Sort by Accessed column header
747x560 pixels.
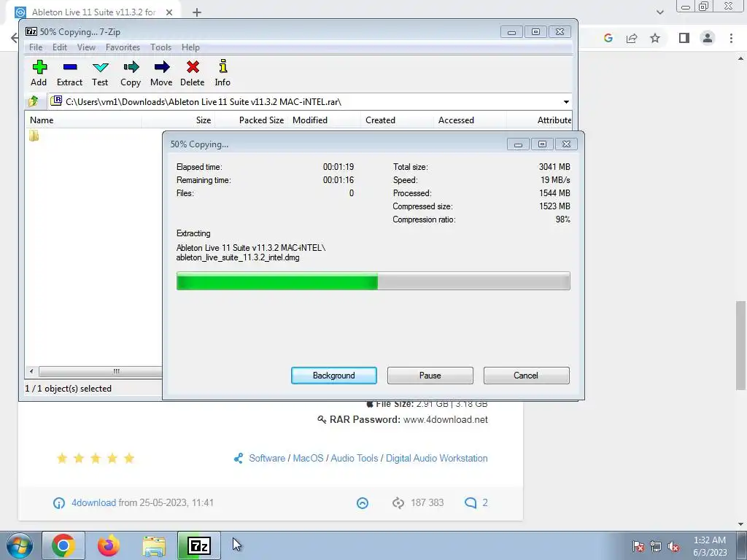pyautogui.click(x=470, y=120)
